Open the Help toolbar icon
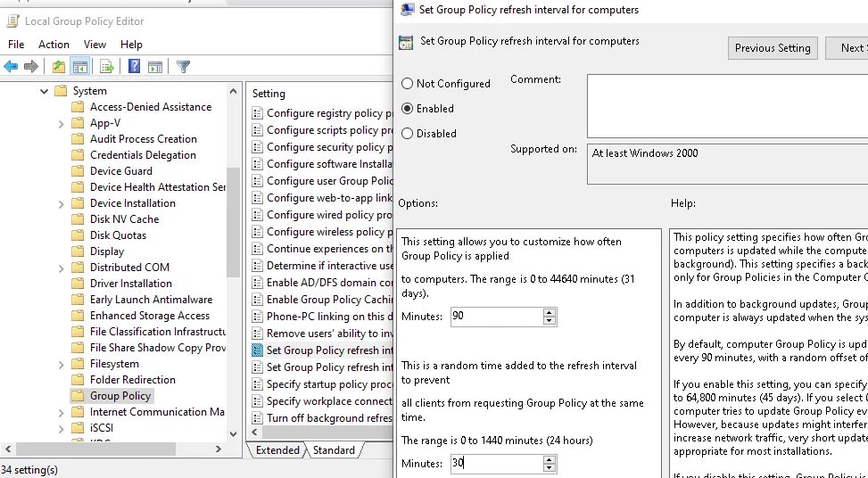Viewport: 868px width, 478px height. [134, 67]
